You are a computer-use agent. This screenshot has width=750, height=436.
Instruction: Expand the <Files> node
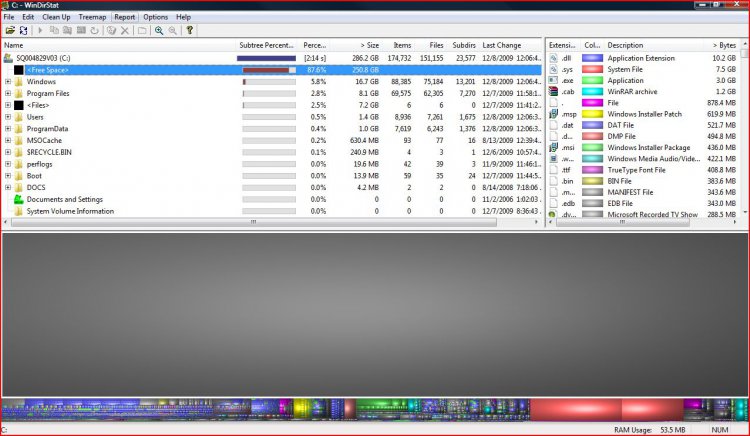[x=8, y=105]
